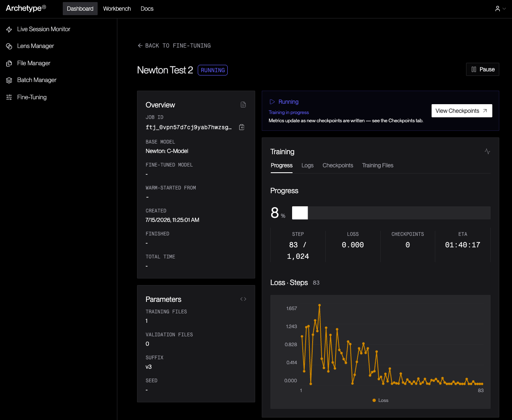Open Live Session Monitor from sidebar

click(x=38, y=29)
